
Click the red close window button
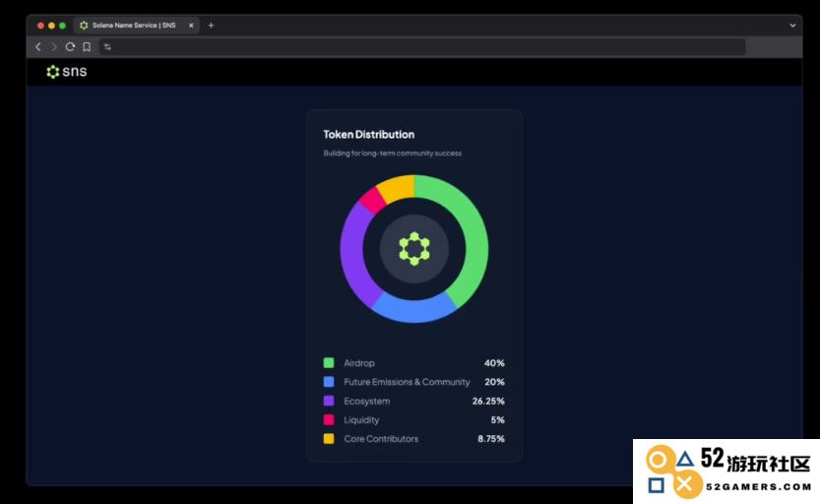click(40, 25)
